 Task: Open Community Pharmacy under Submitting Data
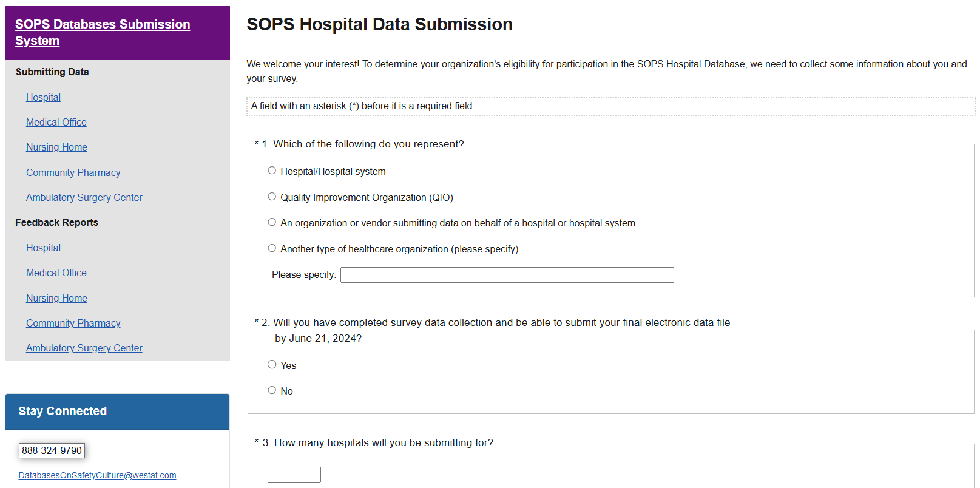coord(73,172)
